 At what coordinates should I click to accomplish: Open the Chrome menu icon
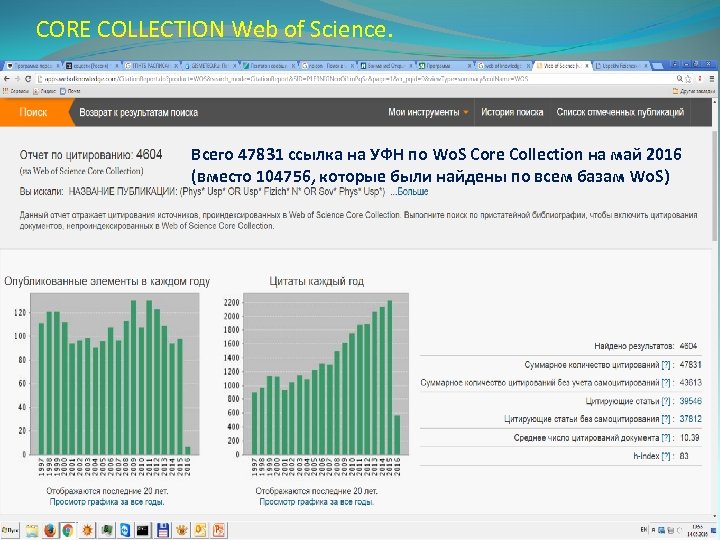pos(712,79)
